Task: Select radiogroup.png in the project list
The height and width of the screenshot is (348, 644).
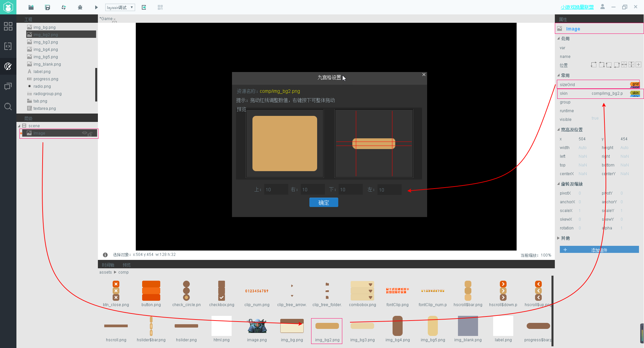Action: (x=47, y=94)
